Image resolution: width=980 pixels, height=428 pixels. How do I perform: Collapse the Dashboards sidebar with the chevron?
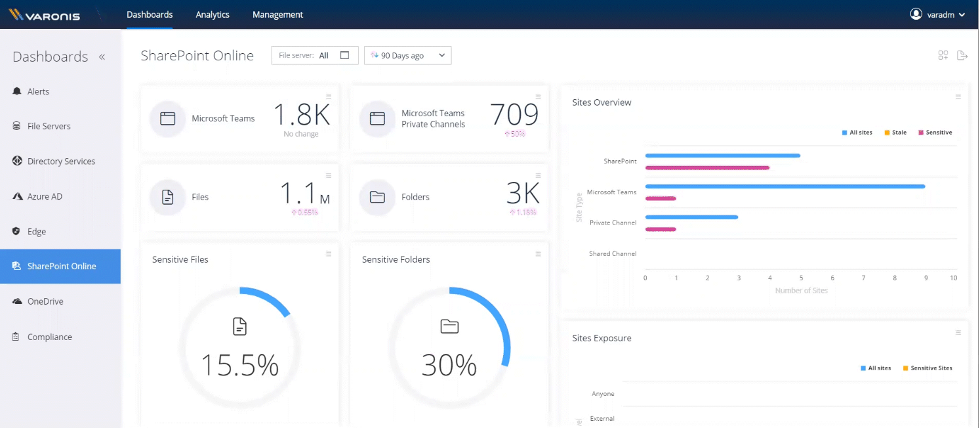coord(102,56)
